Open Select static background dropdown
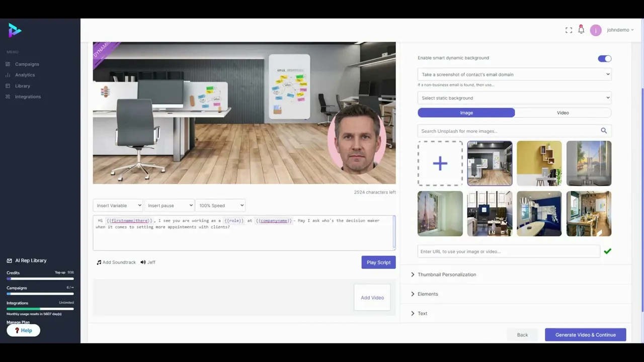The width and height of the screenshot is (644, 362). pyautogui.click(x=514, y=98)
